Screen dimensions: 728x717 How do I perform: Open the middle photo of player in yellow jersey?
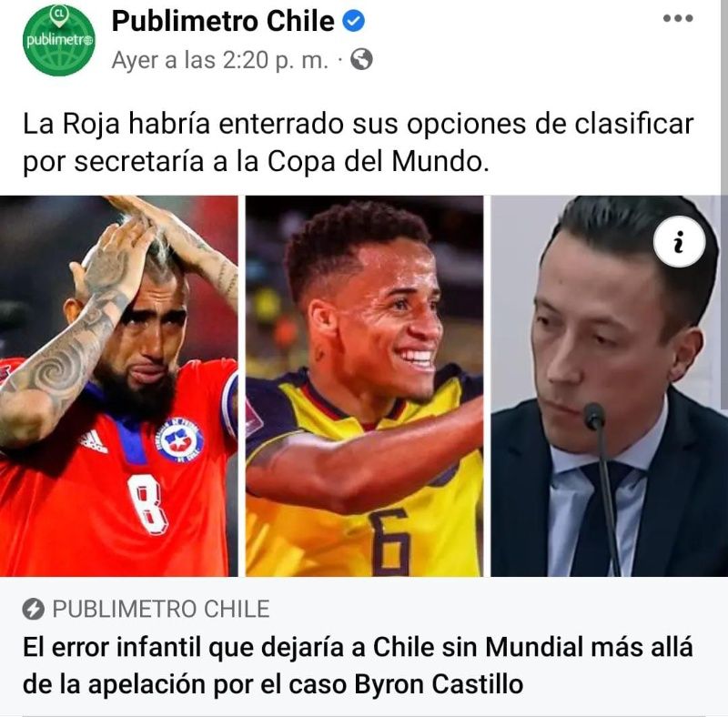coord(365,386)
